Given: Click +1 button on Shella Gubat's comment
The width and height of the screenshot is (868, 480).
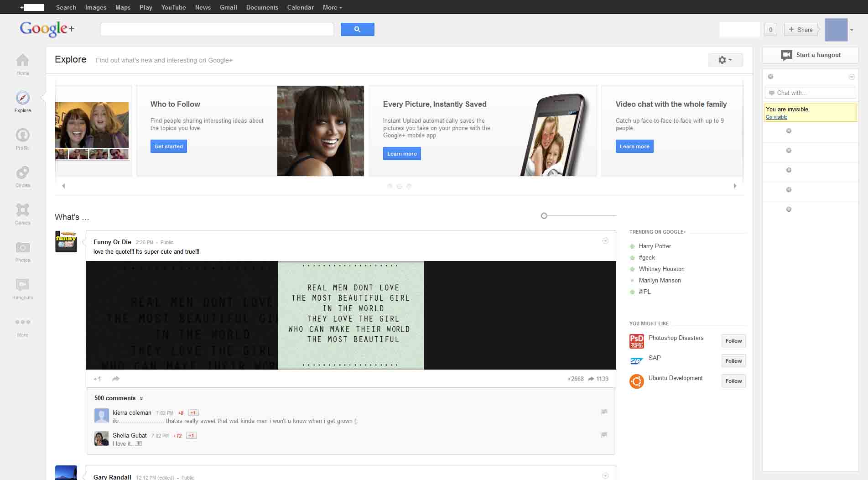Looking at the screenshot, I should coord(192,435).
